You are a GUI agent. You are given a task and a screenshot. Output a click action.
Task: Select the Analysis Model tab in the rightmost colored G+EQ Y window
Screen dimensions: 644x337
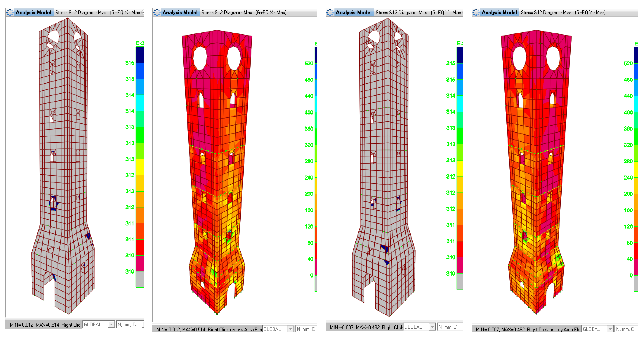499,13
